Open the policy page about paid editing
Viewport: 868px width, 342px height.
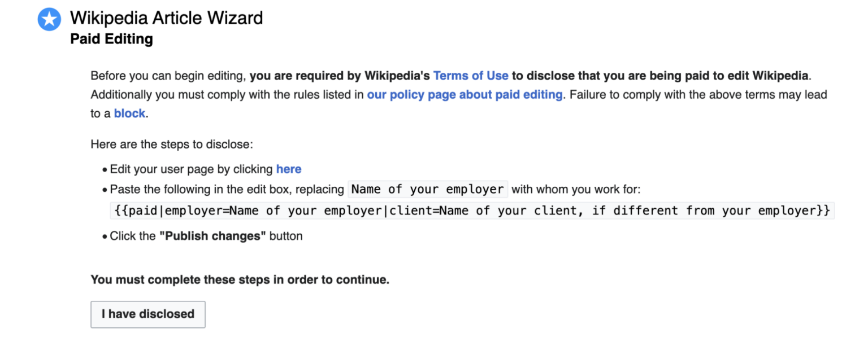(x=464, y=94)
